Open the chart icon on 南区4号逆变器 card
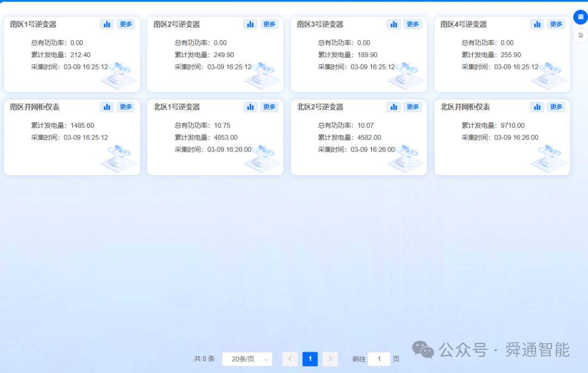The height and width of the screenshot is (373, 588). [x=537, y=24]
